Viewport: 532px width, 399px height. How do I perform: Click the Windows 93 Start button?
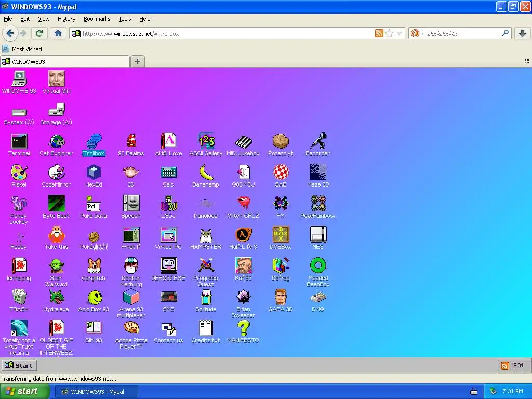pyautogui.click(x=19, y=365)
